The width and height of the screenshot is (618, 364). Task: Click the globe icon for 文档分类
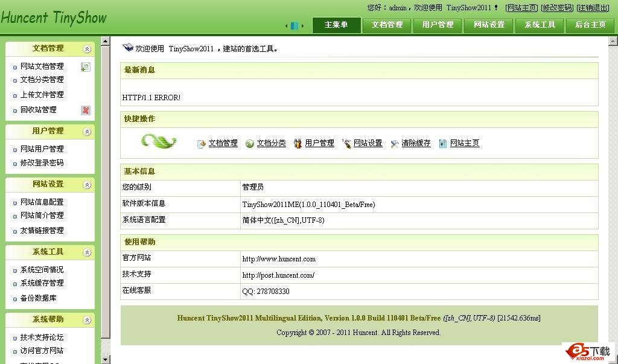click(x=249, y=144)
